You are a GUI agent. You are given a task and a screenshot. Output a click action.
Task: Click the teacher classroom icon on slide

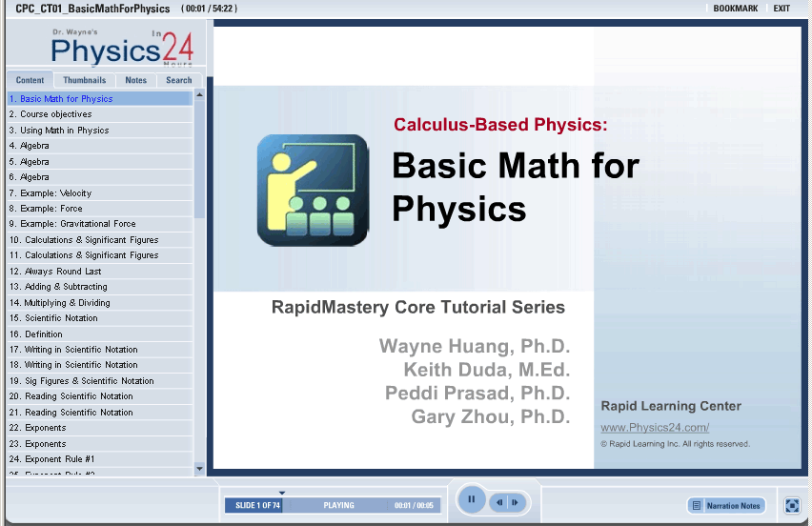(x=313, y=190)
